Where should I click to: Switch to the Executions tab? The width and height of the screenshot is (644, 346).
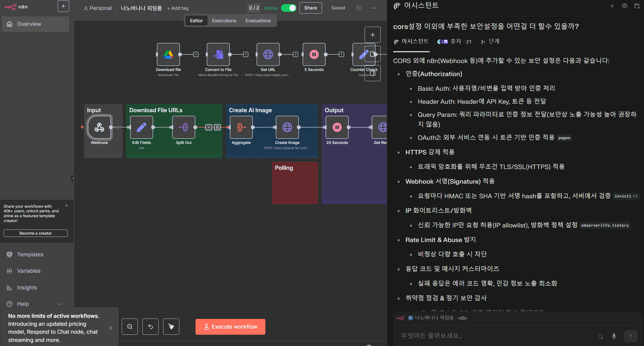pyautogui.click(x=224, y=21)
